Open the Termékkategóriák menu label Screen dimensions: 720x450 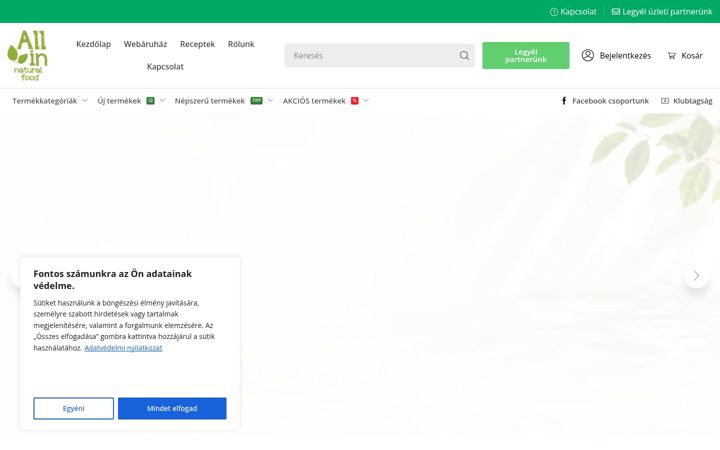click(x=45, y=101)
